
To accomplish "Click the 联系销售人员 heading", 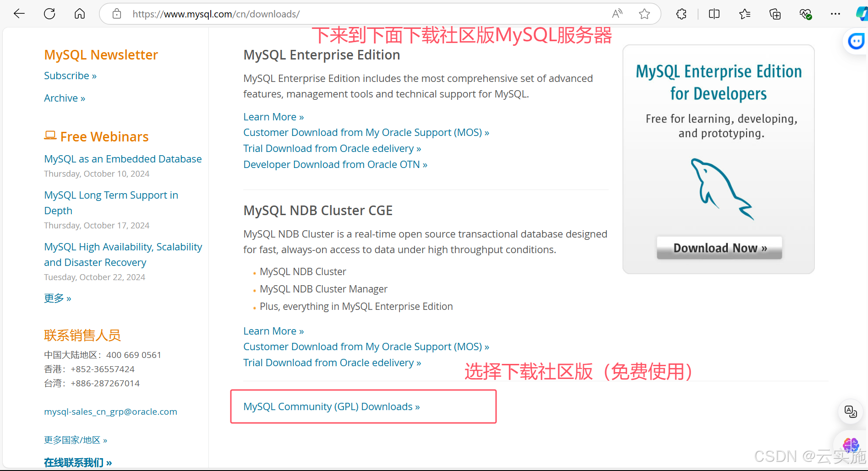I will click(82, 335).
